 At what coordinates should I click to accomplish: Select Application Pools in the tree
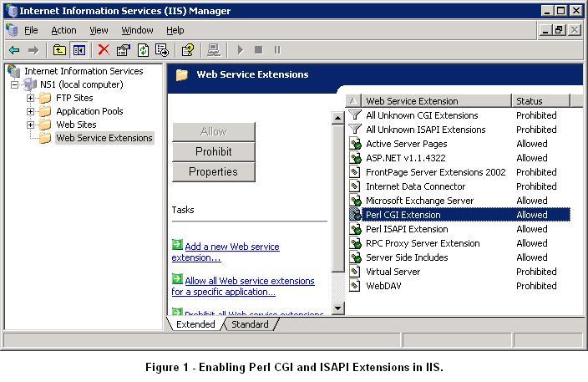click(x=89, y=111)
